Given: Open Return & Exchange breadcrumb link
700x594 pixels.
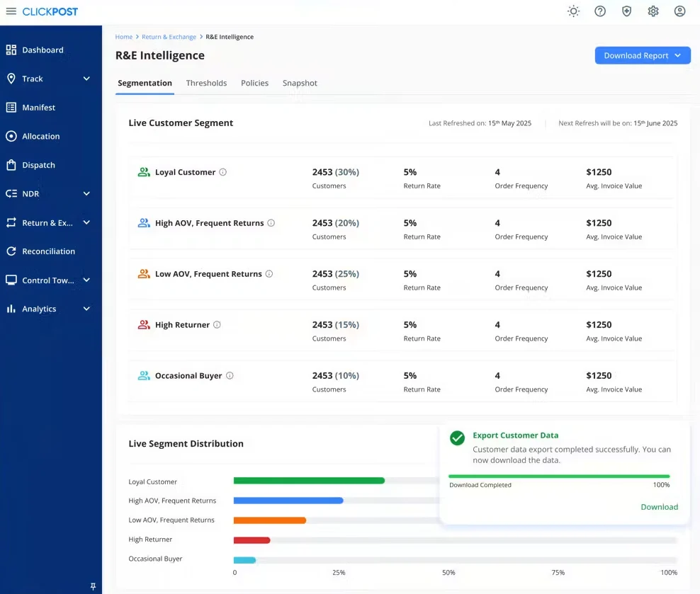Looking at the screenshot, I should (169, 37).
